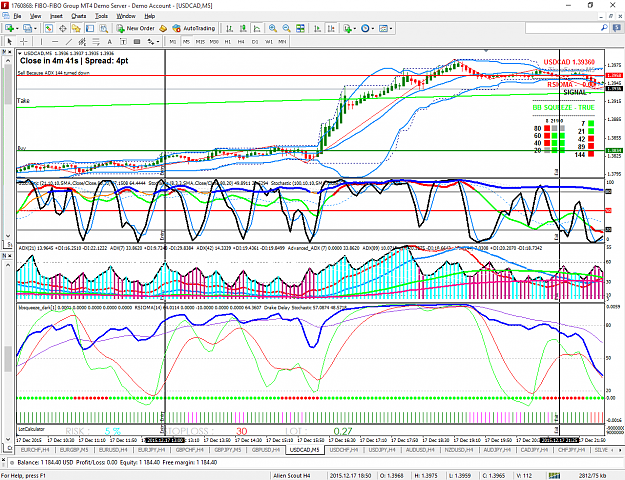Expand the New Chart dropdown arrow

pyautogui.click(x=17, y=28)
